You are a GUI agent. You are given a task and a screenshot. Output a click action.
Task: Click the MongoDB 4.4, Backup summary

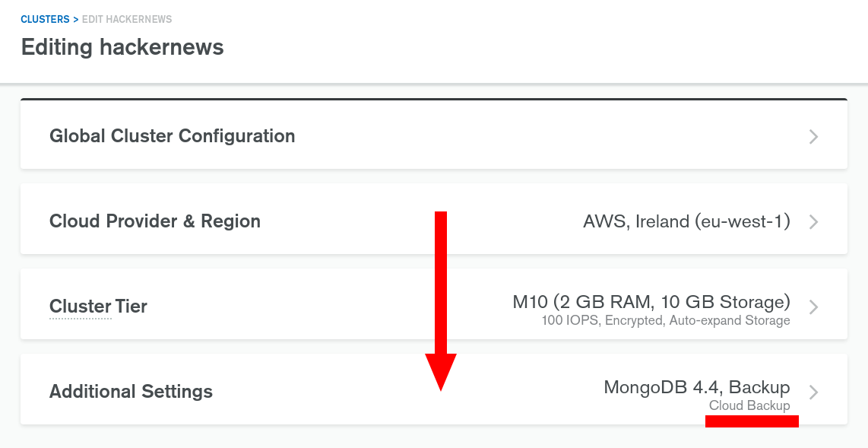point(697,387)
